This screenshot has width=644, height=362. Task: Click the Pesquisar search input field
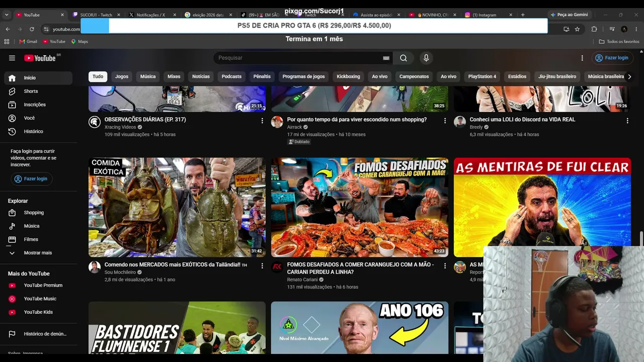(297, 58)
